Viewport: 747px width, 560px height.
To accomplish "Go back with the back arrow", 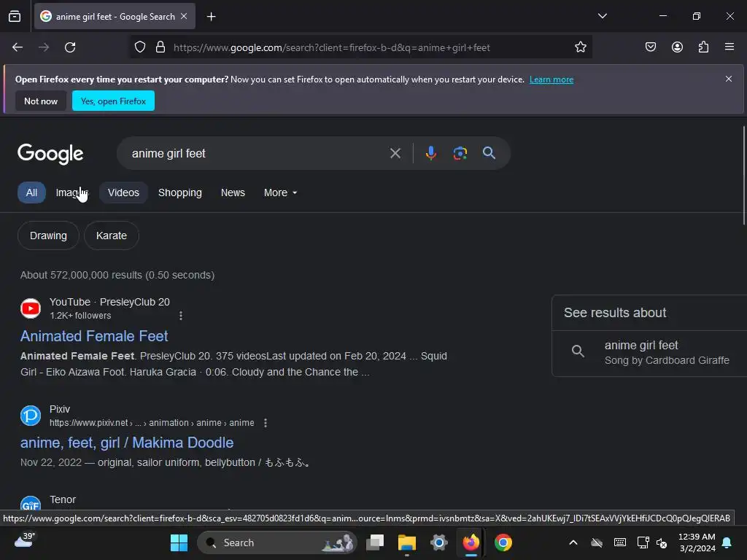I will pos(18,47).
